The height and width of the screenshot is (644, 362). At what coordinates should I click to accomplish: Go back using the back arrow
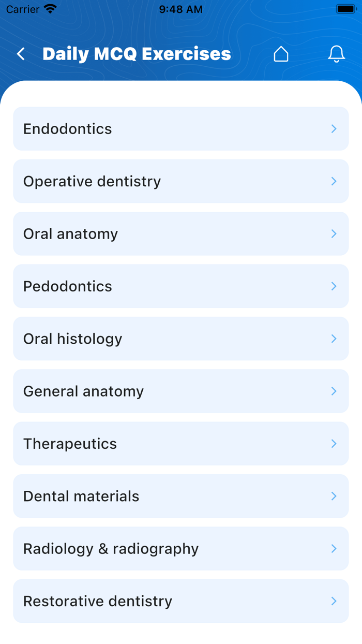point(20,53)
